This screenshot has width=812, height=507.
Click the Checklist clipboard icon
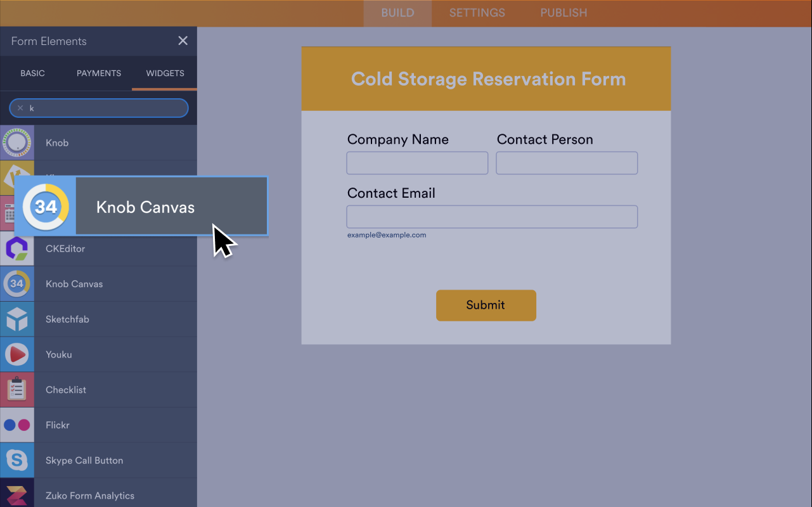click(17, 389)
